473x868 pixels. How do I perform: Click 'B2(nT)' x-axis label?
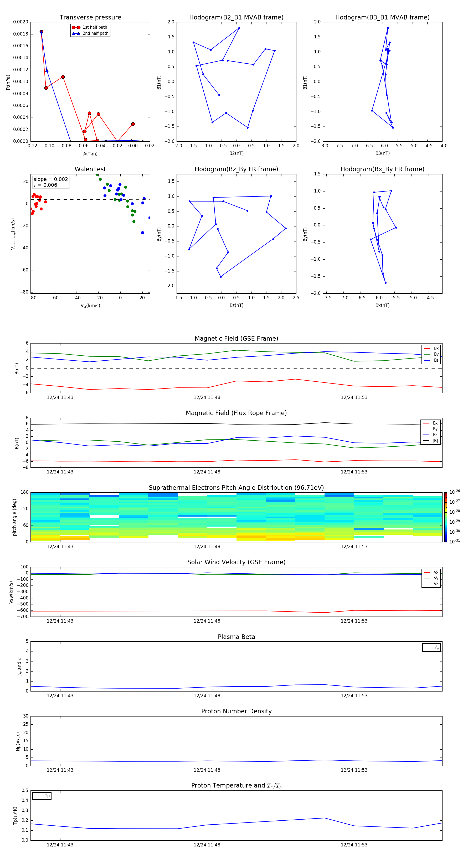point(236,153)
